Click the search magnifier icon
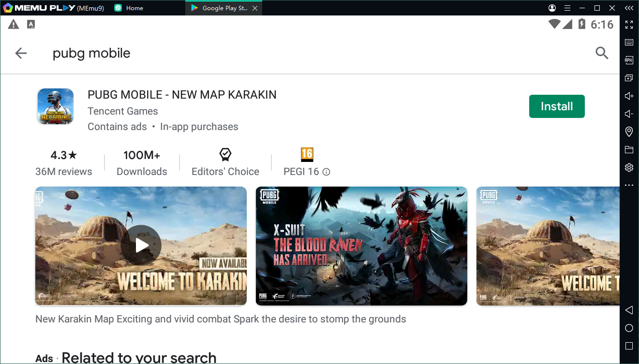The width and height of the screenshot is (639, 364). (x=602, y=53)
